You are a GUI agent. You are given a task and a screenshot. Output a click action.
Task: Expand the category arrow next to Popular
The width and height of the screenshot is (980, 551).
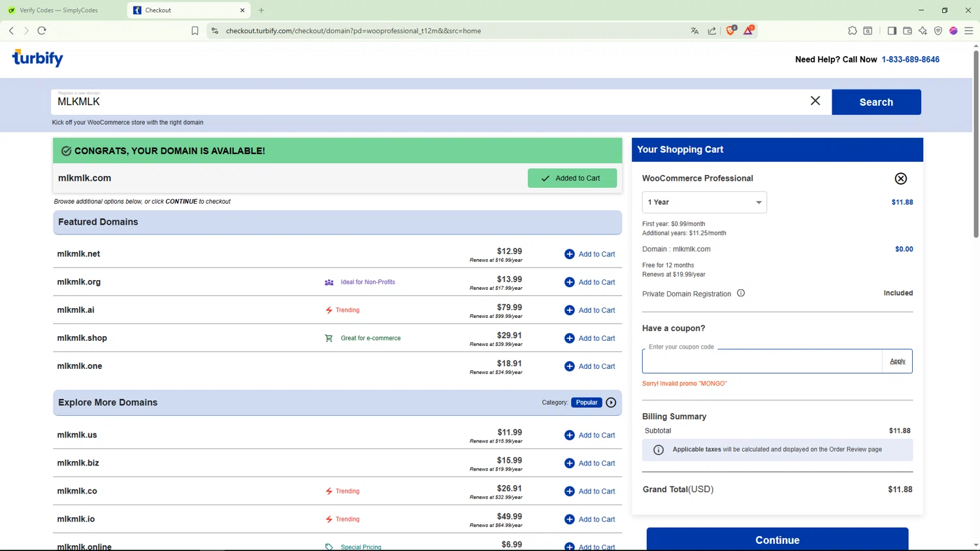click(611, 402)
